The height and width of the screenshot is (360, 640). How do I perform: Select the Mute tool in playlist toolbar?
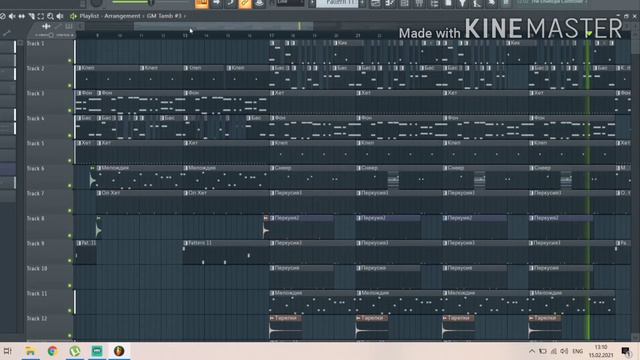(x=12, y=16)
